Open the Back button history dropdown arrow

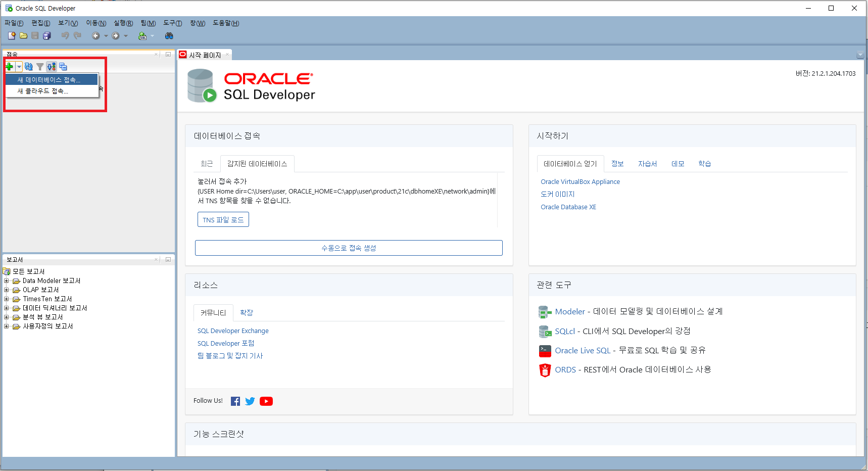tap(106, 36)
